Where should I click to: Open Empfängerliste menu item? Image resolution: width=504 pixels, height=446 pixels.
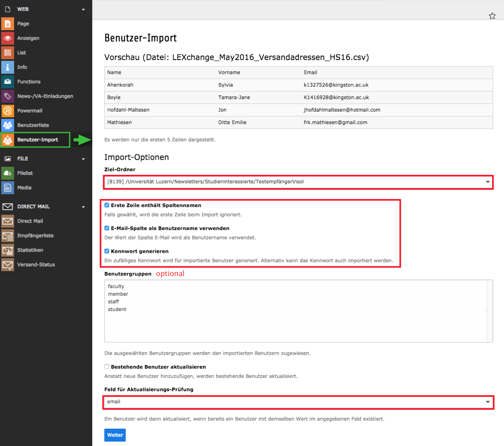coord(35,236)
